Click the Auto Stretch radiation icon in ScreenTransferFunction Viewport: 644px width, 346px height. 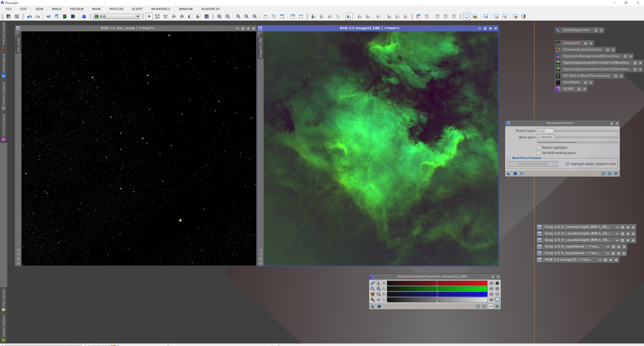373,294
